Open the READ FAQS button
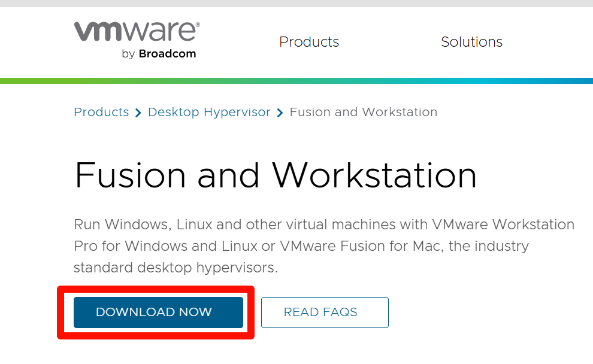The height and width of the screenshot is (364, 593). coord(325,313)
